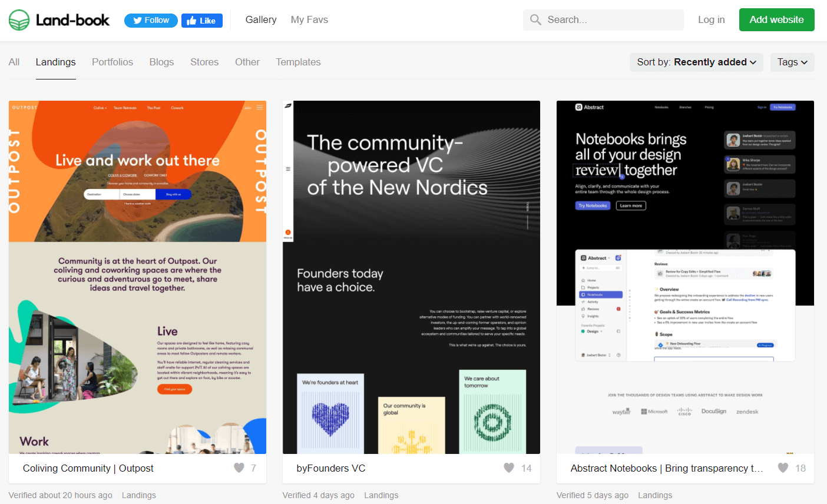Screen dimensions: 827x504
Task: Click the Twitter Follow button
Action: (151, 20)
